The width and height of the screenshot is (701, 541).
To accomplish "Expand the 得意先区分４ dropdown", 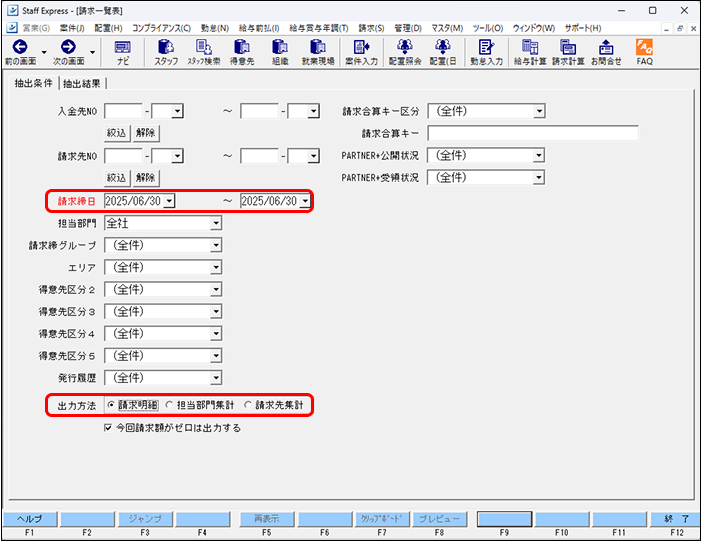I will [216, 334].
